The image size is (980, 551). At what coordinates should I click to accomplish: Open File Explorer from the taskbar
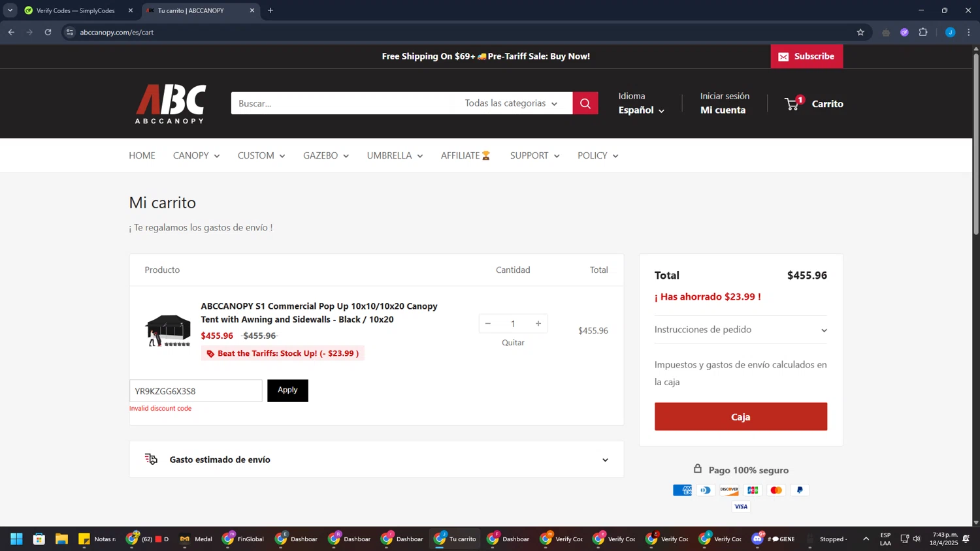(x=61, y=539)
